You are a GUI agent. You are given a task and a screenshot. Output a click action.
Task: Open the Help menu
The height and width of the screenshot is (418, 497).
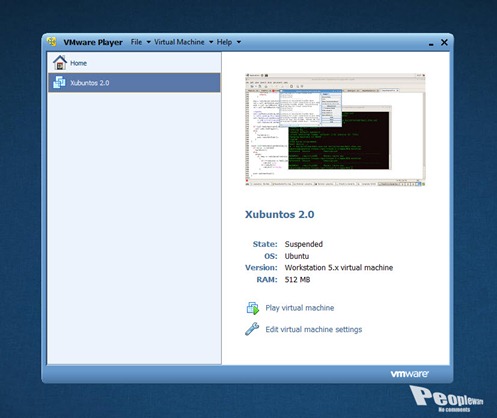point(224,42)
